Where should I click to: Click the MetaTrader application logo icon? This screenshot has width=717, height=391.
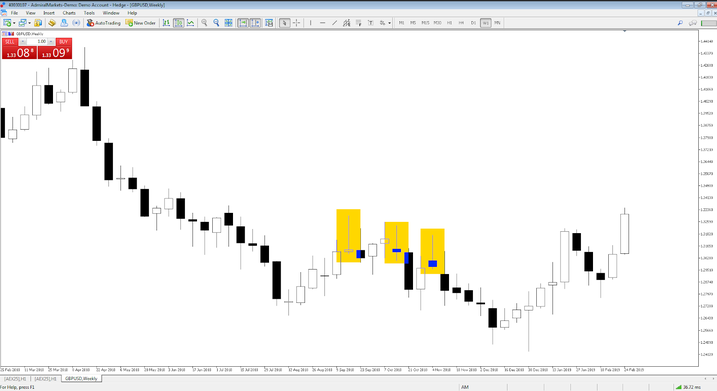(x=3, y=5)
